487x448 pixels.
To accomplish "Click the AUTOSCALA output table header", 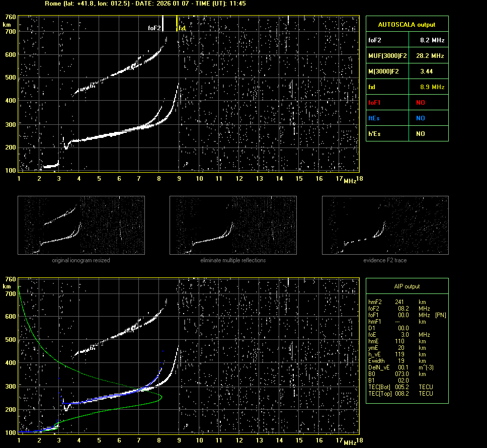I will point(407,24).
